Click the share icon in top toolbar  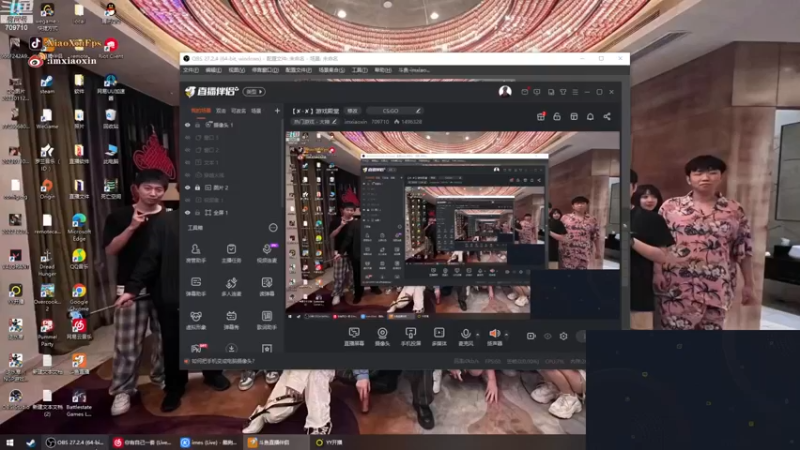click(x=607, y=116)
